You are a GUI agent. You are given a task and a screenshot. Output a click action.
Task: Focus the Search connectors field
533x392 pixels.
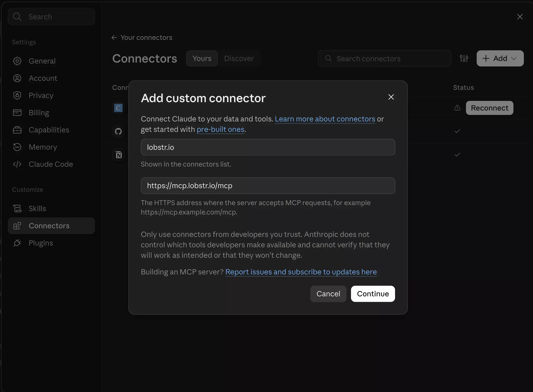385,58
